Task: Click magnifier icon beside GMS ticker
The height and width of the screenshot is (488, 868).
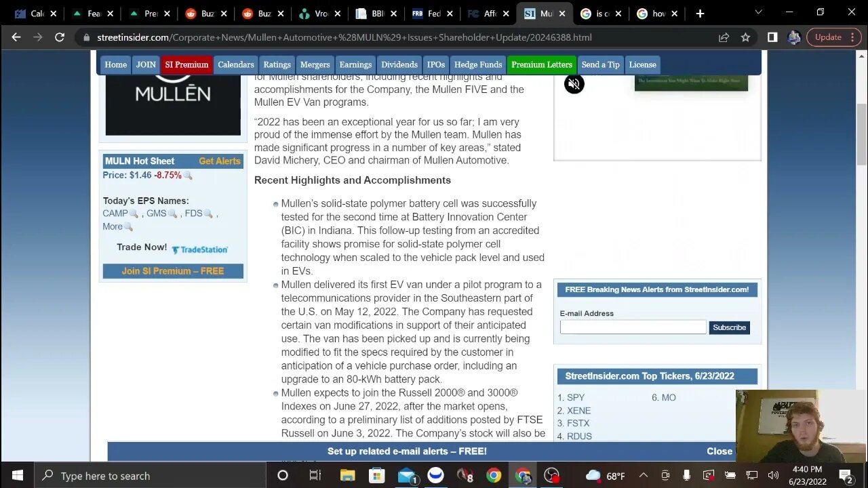Action: [173, 213]
